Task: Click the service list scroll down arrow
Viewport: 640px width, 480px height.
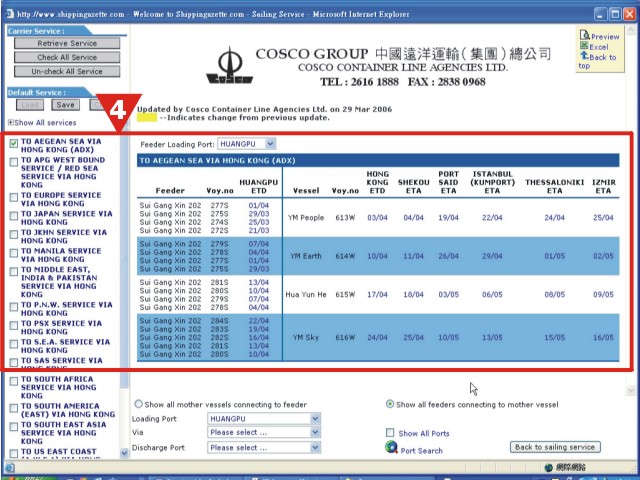Action: 124,453
